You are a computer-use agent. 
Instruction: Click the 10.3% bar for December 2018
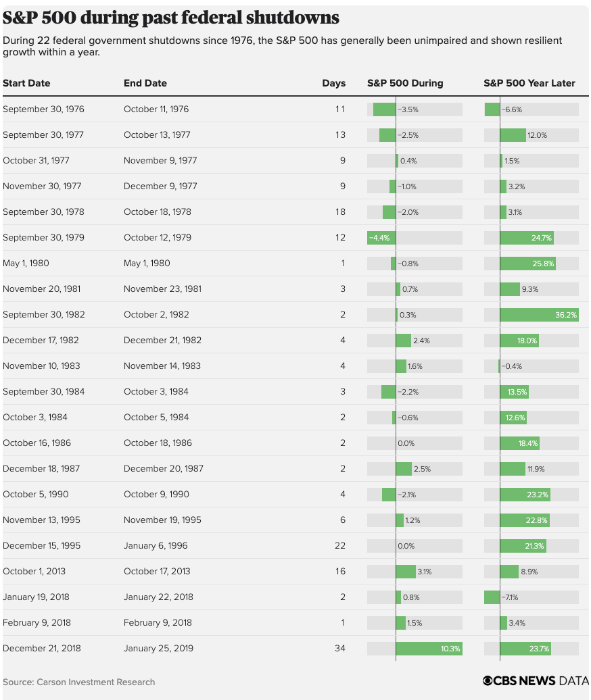pos(429,649)
